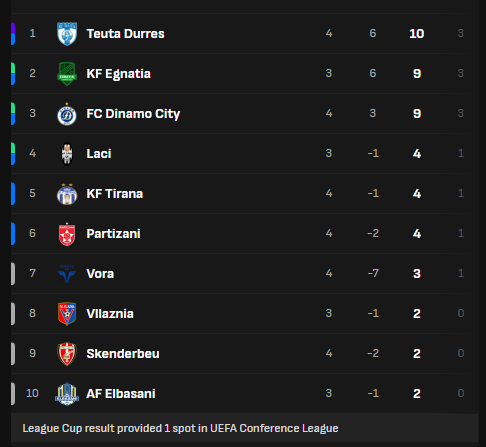Click the Vora goal difference -7
This screenshot has width=486, height=447.
373,273
